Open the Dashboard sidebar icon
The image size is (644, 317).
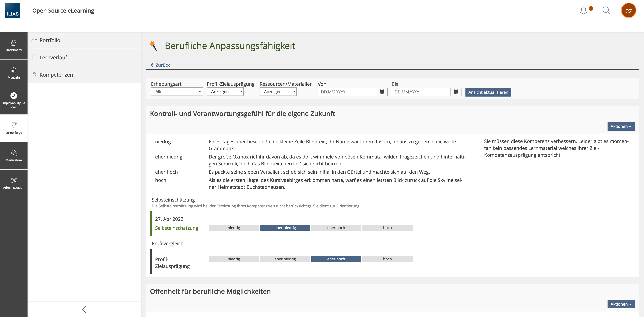tap(13, 46)
